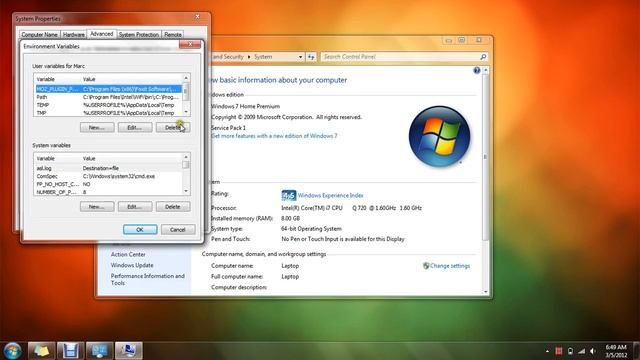Click user variables scrollbar up arrow
640x360 pixels.
click(x=186, y=78)
